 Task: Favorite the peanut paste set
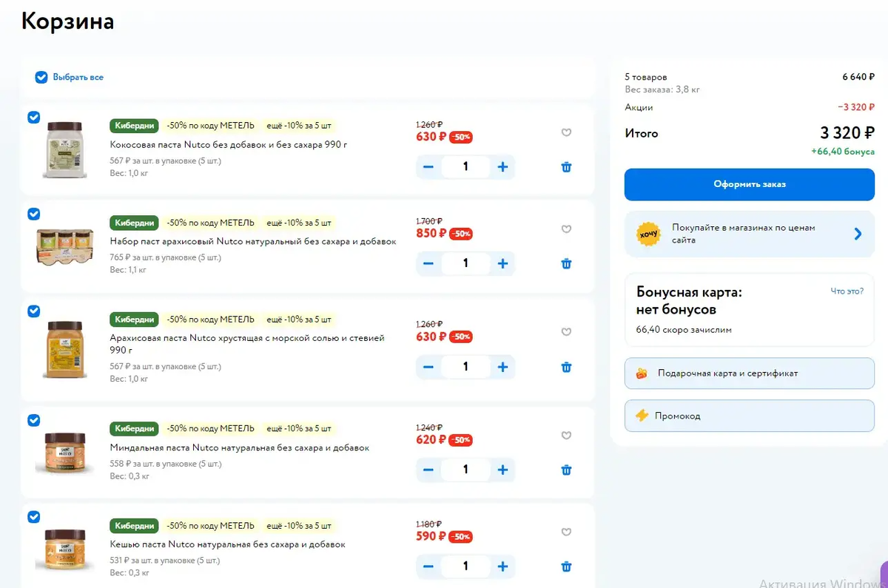pos(566,229)
